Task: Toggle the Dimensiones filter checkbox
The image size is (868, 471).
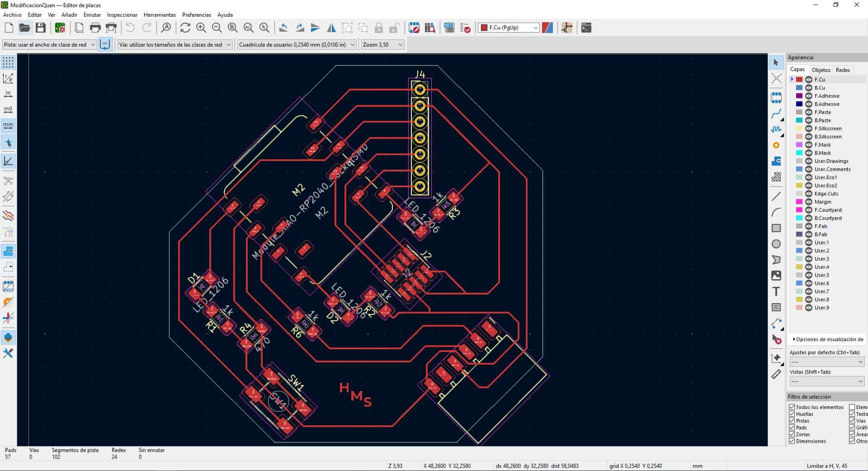Action: [x=792, y=441]
